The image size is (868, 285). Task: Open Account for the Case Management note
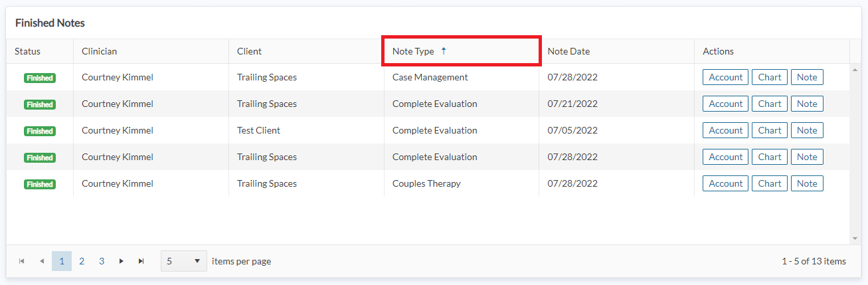(725, 77)
